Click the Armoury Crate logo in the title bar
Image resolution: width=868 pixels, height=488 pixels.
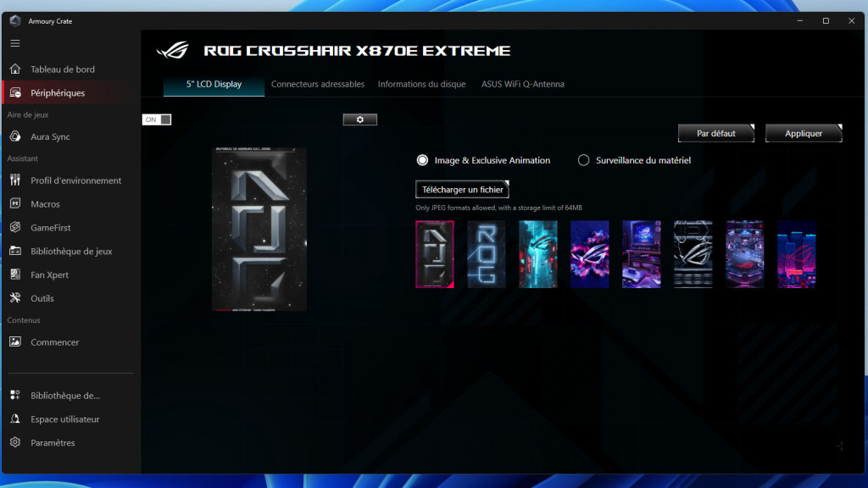click(x=15, y=21)
